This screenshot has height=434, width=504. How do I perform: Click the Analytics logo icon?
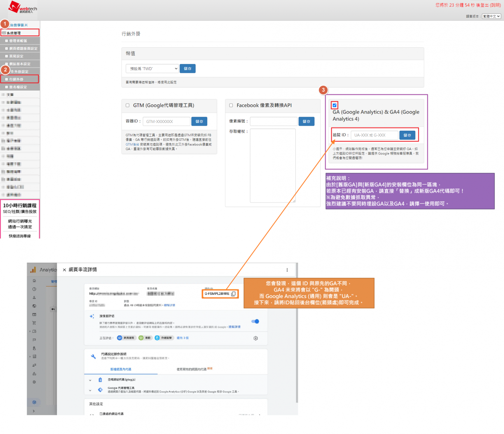pos(33,270)
